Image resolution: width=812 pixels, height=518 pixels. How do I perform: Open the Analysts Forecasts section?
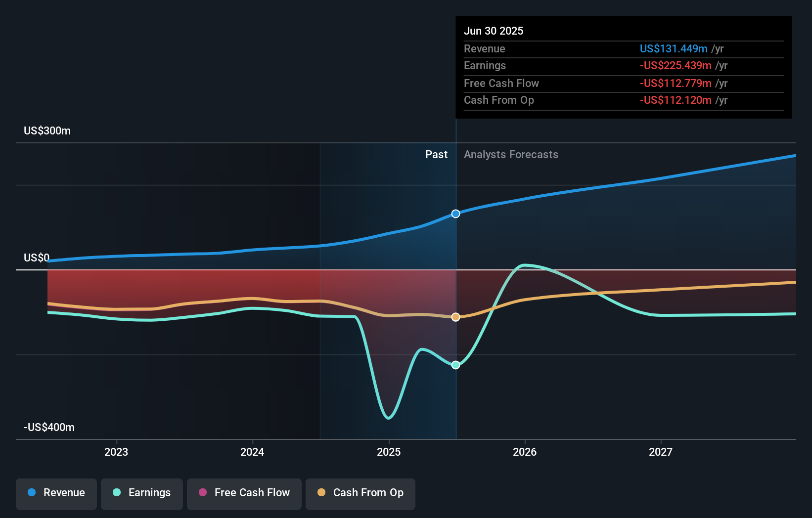tap(511, 154)
